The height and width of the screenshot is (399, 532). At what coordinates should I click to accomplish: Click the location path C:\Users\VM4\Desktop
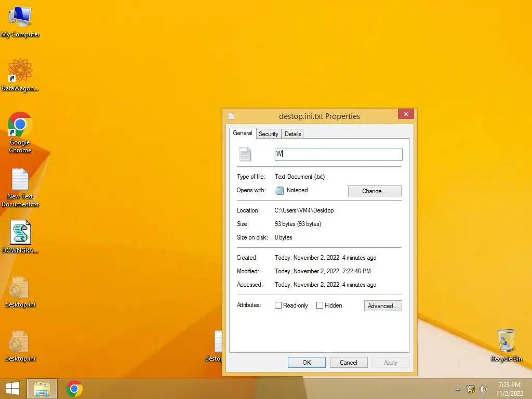tap(304, 210)
